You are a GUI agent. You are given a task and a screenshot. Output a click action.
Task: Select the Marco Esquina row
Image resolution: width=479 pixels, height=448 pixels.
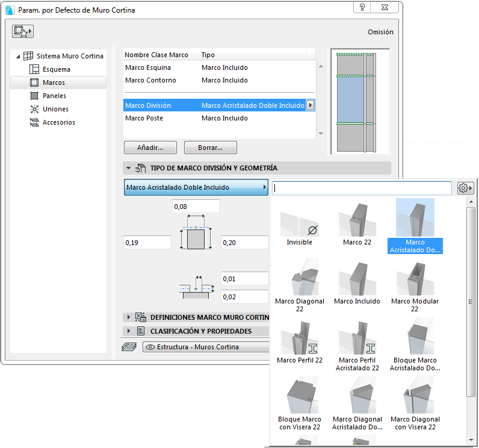219,67
